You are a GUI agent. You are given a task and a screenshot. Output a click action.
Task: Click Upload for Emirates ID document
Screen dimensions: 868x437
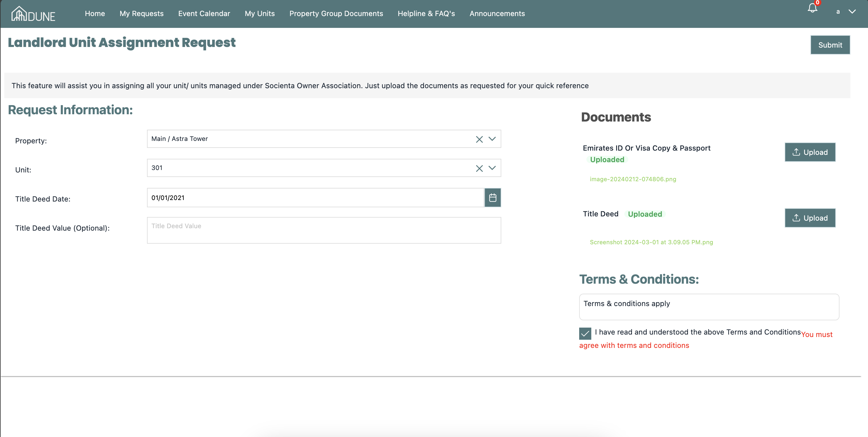pos(810,152)
